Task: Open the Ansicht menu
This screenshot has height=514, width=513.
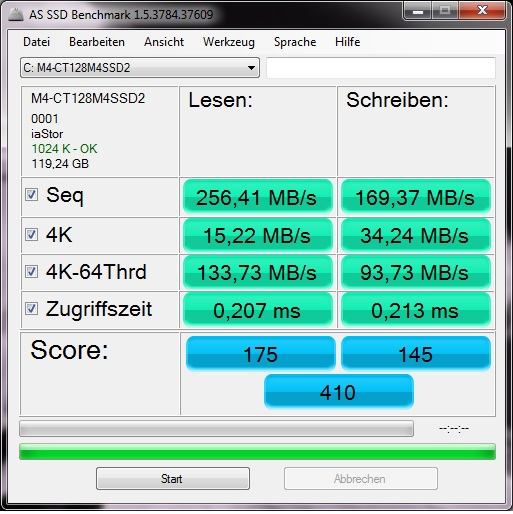Action: point(164,42)
